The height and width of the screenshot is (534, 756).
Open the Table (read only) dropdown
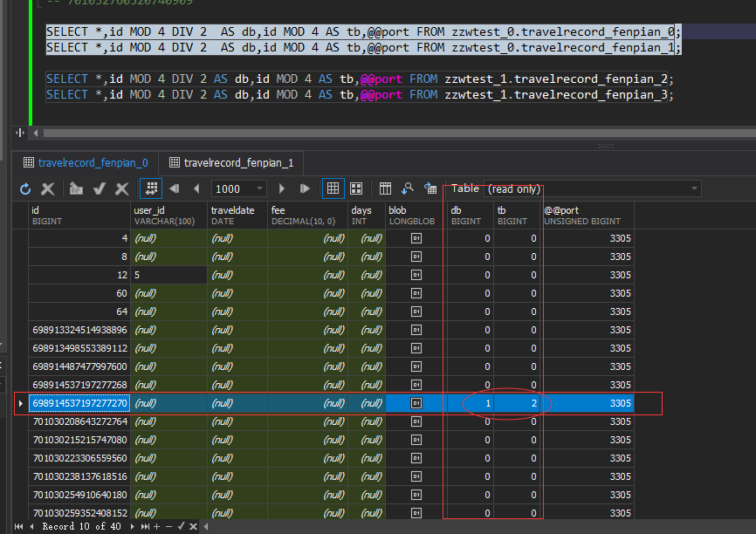coord(694,189)
